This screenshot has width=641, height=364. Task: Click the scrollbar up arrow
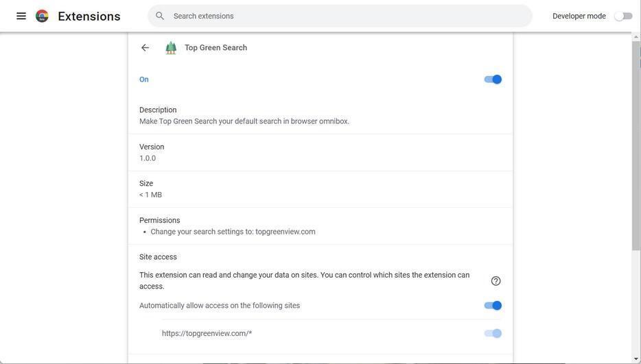point(636,37)
